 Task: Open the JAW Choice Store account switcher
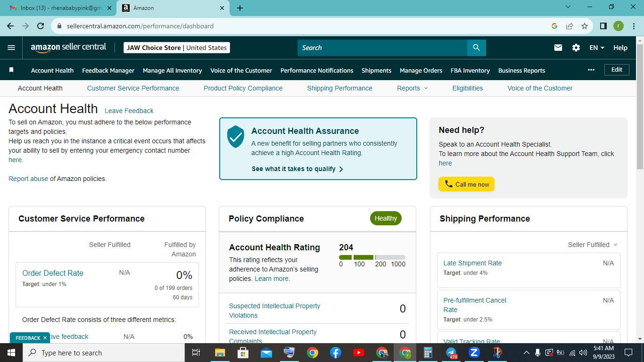[x=177, y=48]
